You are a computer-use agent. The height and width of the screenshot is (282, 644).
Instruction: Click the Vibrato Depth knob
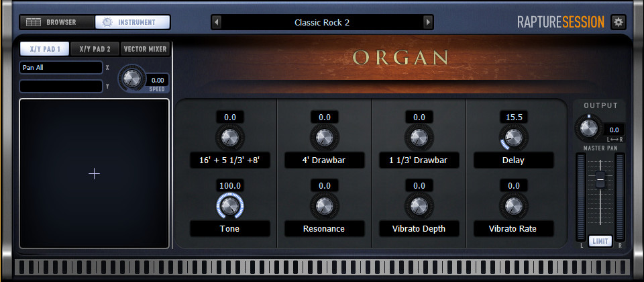pyautogui.click(x=419, y=205)
